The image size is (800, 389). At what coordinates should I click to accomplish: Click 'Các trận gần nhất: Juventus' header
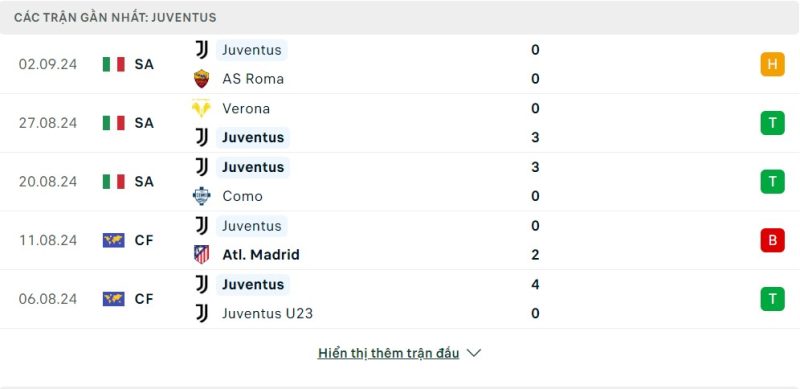point(115,17)
